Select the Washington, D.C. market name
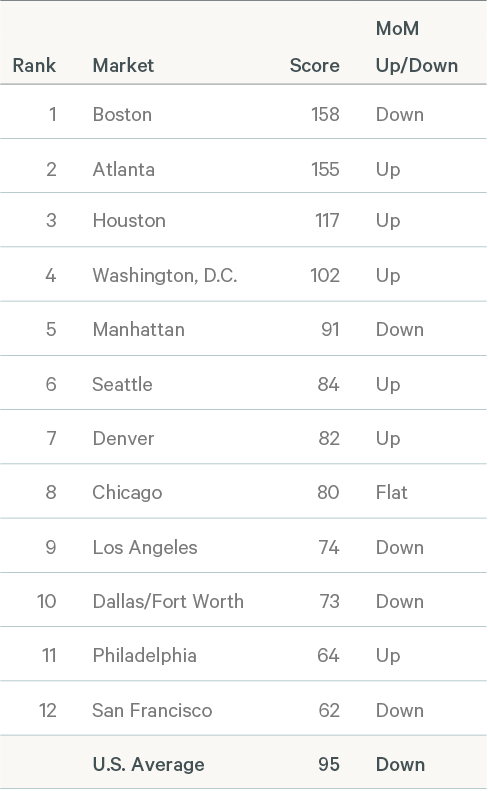The width and height of the screenshot is (488, 791). point(165,275)
